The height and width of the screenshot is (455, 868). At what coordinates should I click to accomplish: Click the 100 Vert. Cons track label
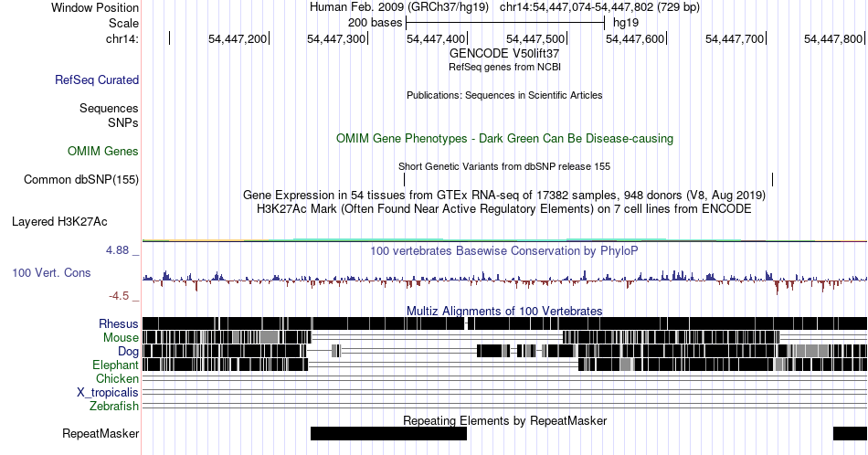[51, 272]
